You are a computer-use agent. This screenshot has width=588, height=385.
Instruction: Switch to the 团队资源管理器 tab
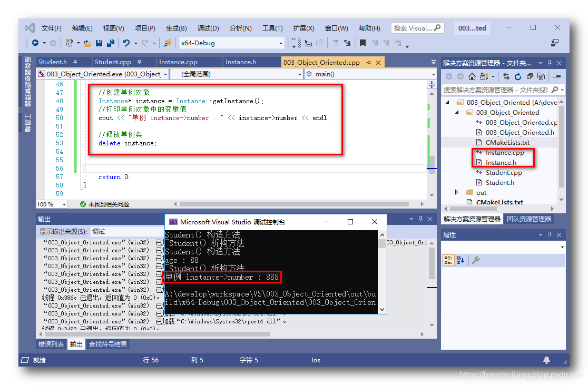pos(529,219)
